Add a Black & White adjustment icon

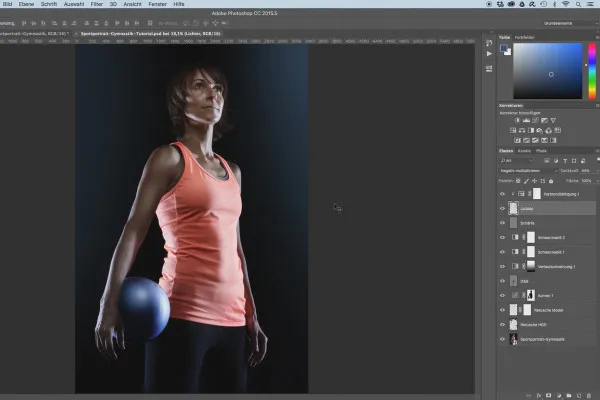pos(531,131)
